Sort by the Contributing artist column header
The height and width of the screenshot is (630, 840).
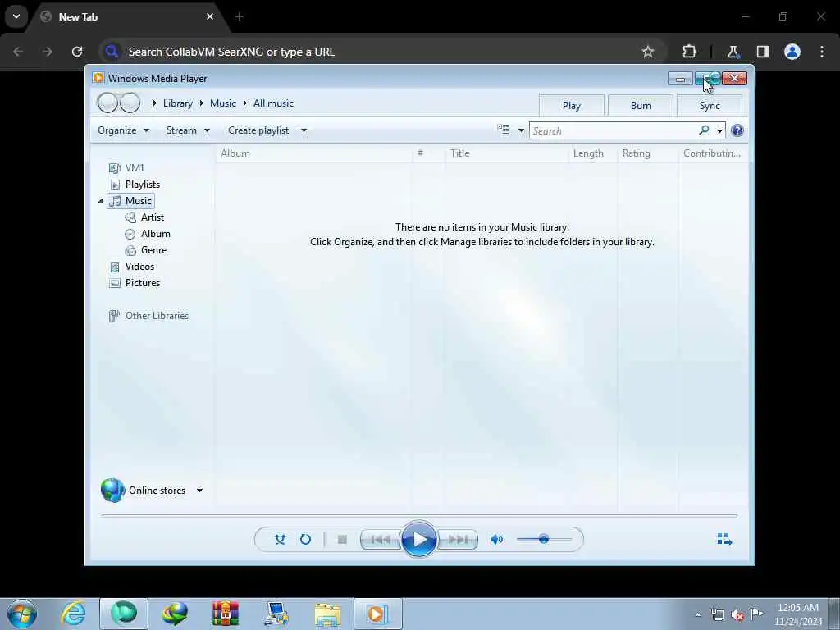[x=713, y=153]
